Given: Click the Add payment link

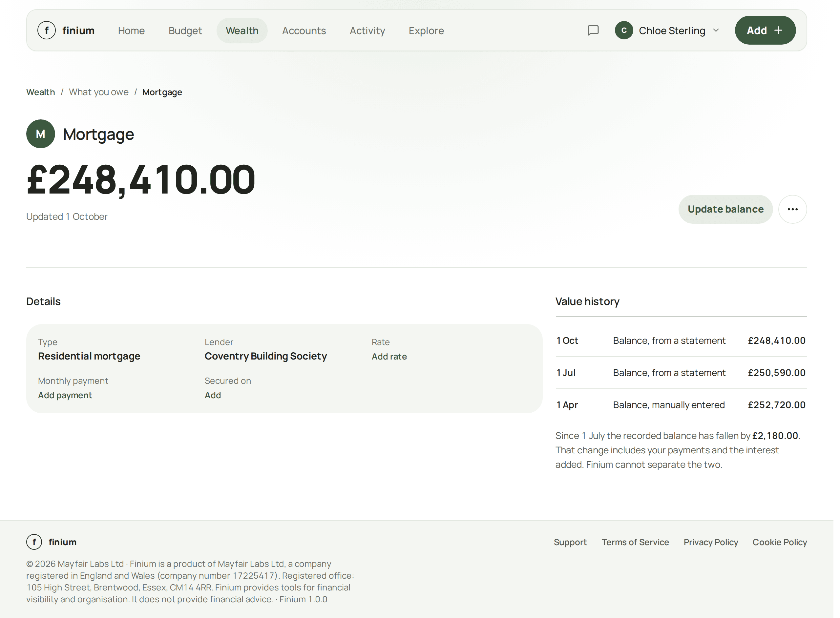Looking at the screenshot, I should pos(65,395).
